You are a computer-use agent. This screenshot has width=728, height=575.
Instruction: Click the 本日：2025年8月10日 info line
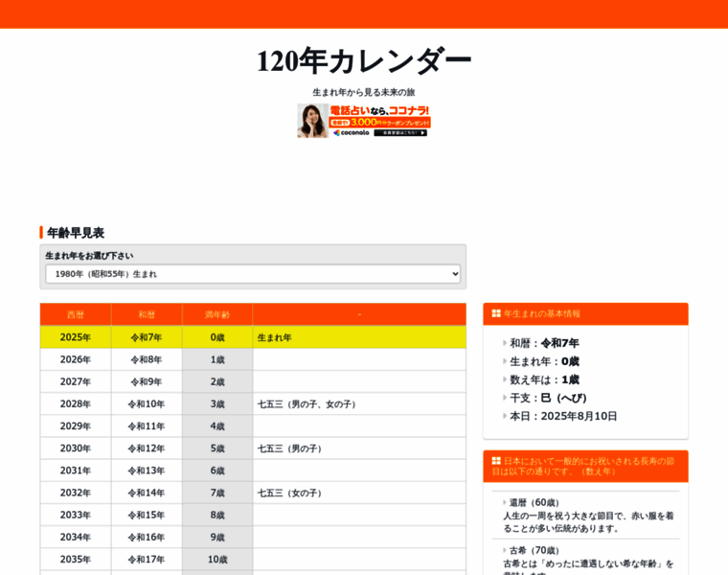[x=563, y=416]
